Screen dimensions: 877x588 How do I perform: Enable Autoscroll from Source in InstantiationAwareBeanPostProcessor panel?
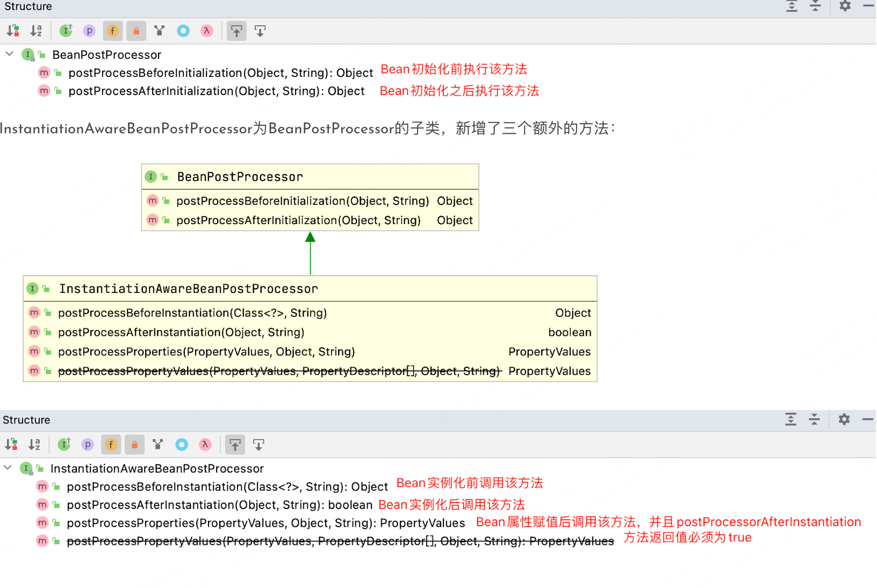click(x=258, y=444)
